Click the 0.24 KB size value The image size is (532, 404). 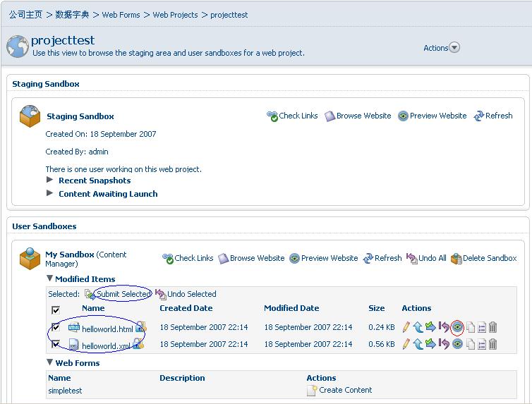[382, 327]
